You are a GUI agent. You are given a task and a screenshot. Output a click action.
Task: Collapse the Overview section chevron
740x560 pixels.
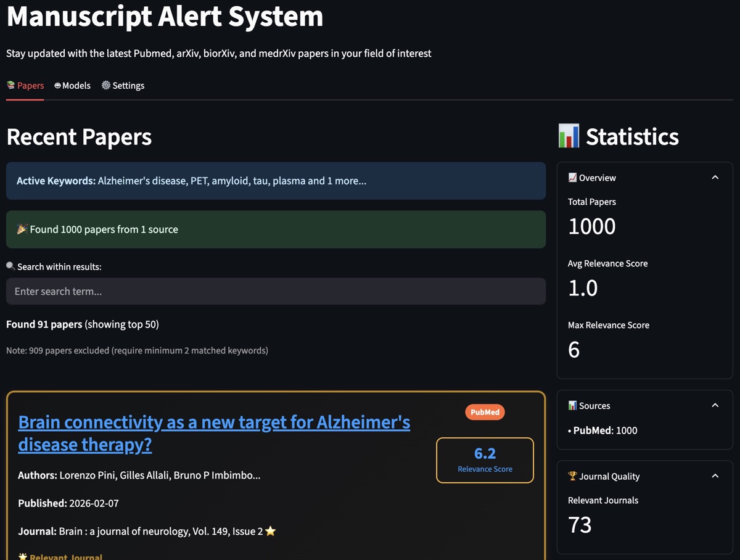pyautogui.click(x=715, y=178)
